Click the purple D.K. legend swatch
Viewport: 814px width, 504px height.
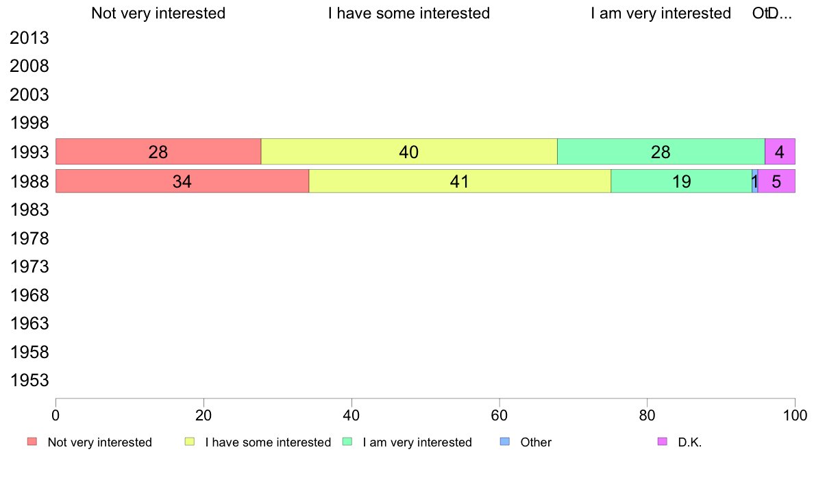point(663,442)
